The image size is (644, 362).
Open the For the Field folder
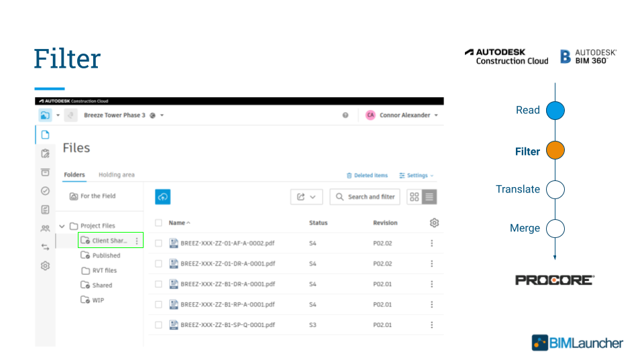click(x=93, y=196)
